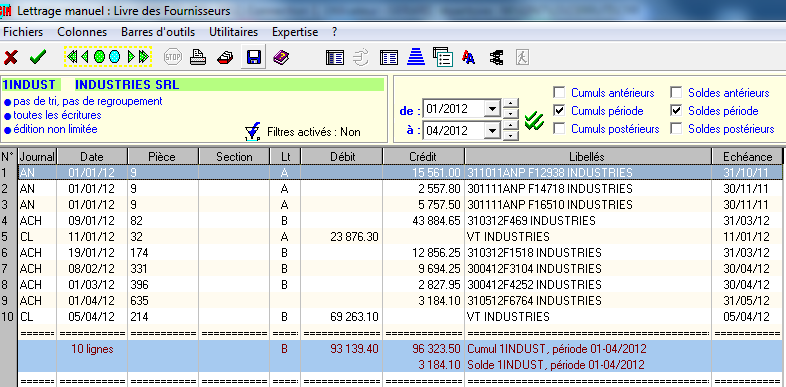Click the cyan circle navigation button

114,57
